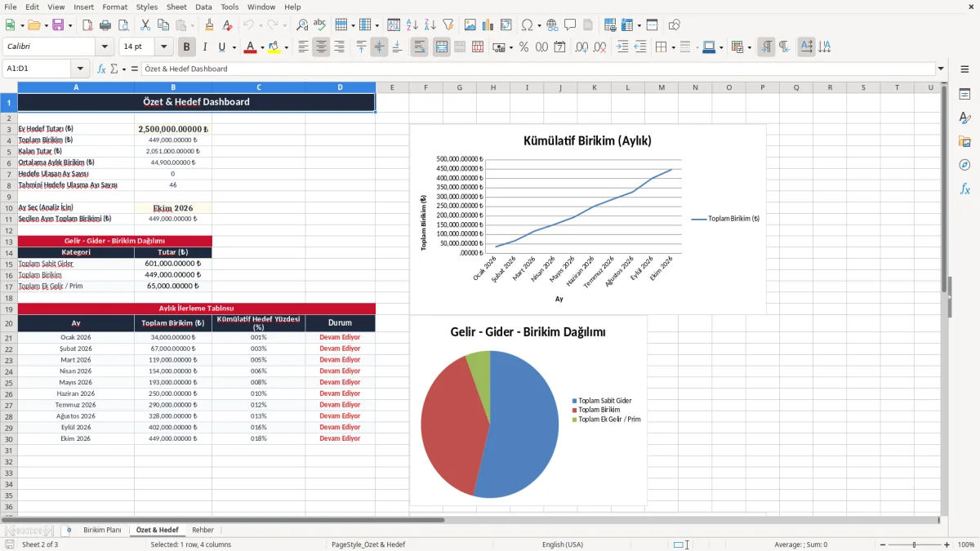Open the Conditional Formatting dropdown arrow

point(749,47)
